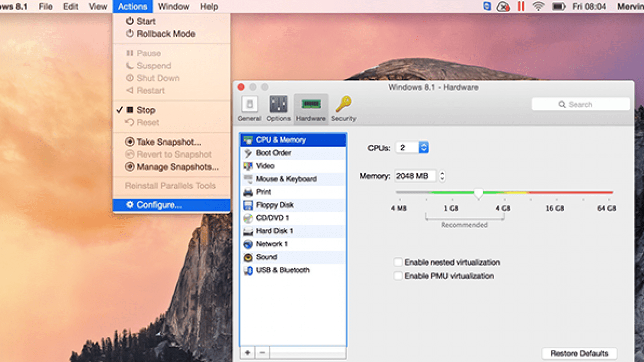Click the Actions menu title
Viewport: 644px width, 362px height.
(132, 7)
